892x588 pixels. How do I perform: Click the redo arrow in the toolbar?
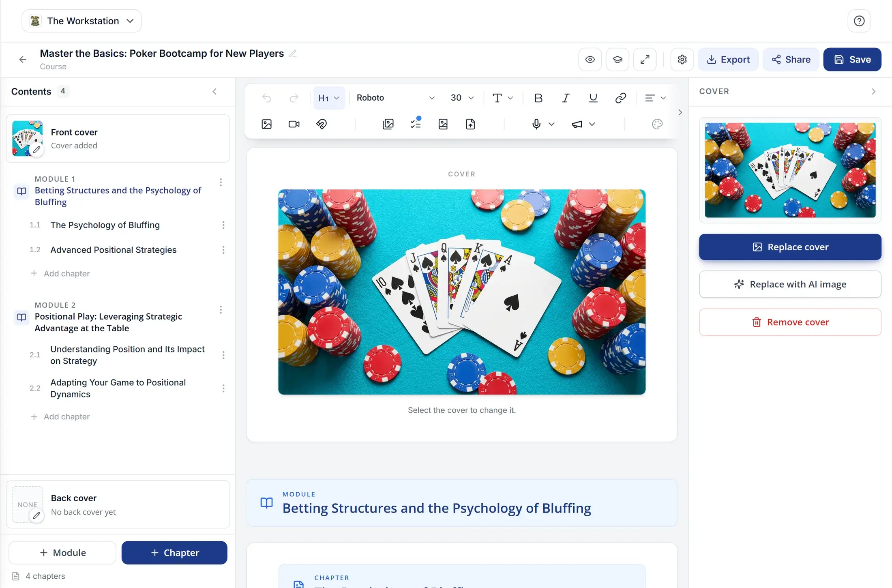(x=294, y=98)
